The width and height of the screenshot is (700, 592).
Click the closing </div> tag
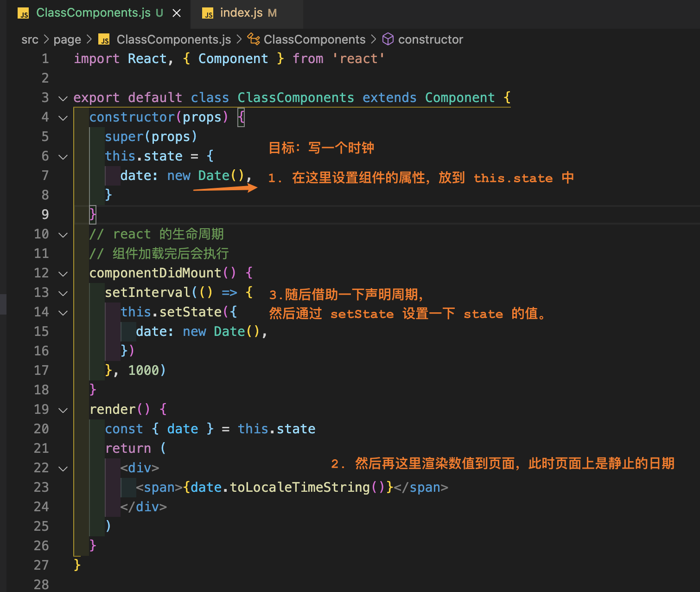(144, 507)
